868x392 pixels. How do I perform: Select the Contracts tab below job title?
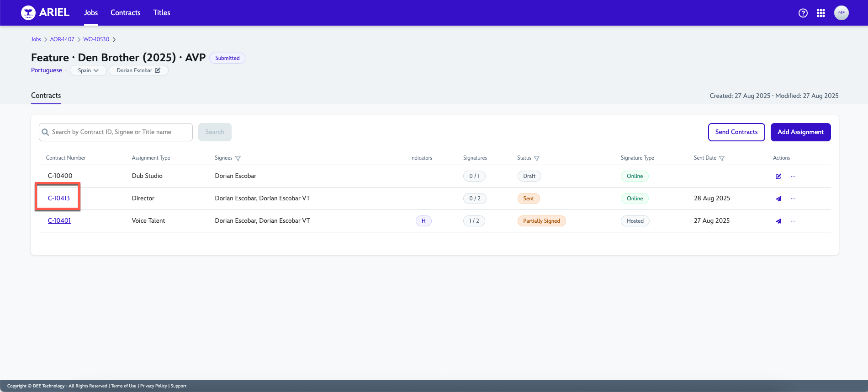click(46, 96)
